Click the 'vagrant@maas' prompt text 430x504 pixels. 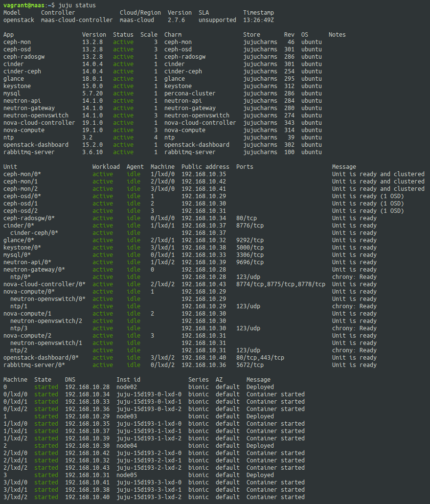(24, 5)
